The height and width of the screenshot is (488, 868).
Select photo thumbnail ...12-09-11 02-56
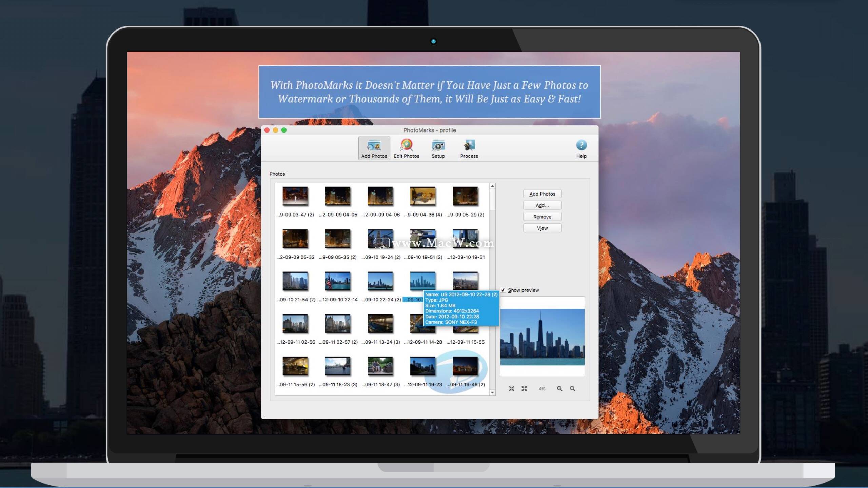pyautogui.click(x=295, y=323)
